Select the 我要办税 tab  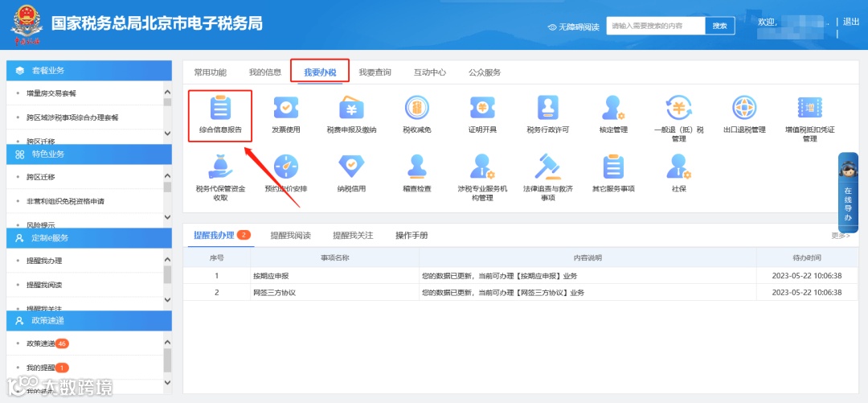coord(320,72)
